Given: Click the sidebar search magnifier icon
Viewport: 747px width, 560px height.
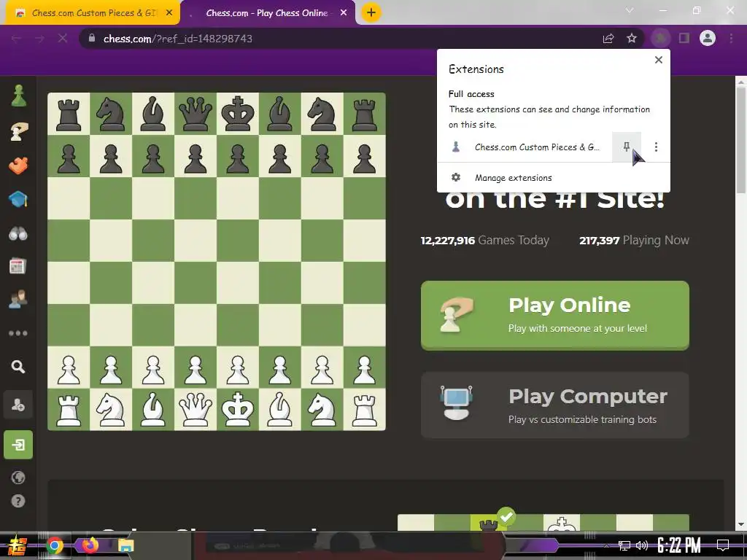Looking at the screenshot, I should coord(18,367).
